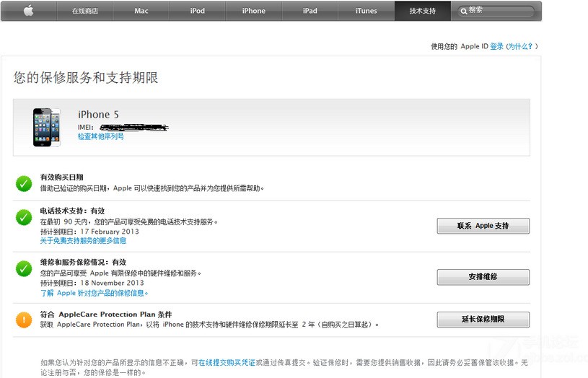This screenshot has width=588, height=378.
Task: Focus the 搜索 search field
Action: click(x=496, y=11)
